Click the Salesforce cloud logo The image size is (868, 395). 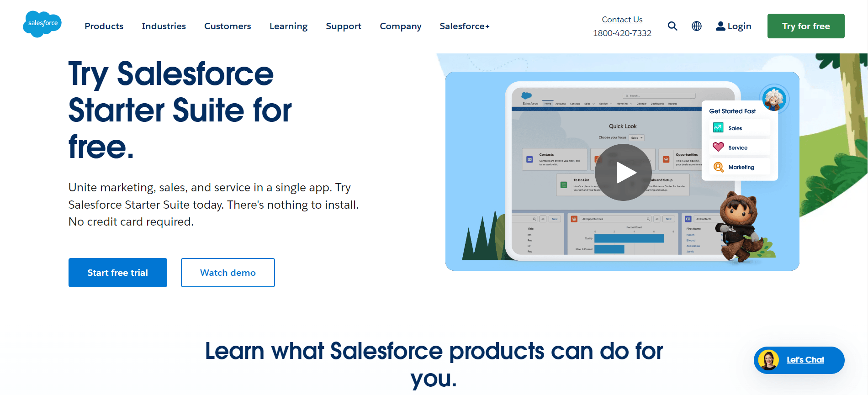coord(42,24)
